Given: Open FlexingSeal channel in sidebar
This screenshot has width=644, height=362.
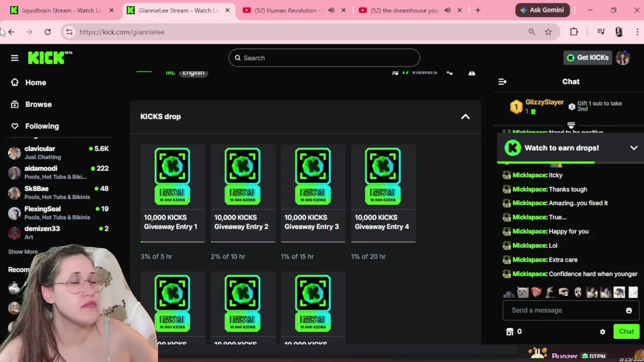Looking at the screenshot, I should [x=58, y=213].
